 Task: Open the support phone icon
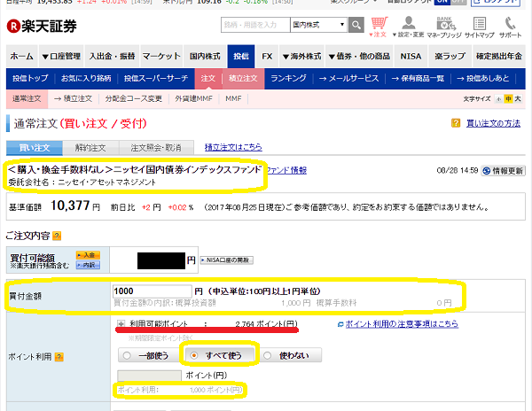point(510,27)
